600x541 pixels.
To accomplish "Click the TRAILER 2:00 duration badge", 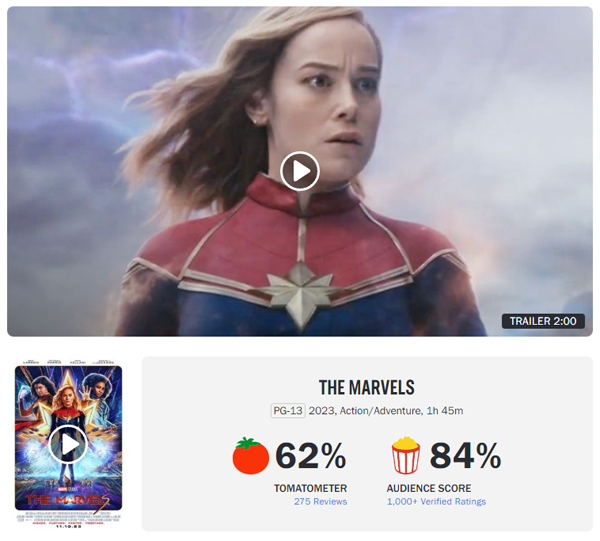I will point(543,321).
